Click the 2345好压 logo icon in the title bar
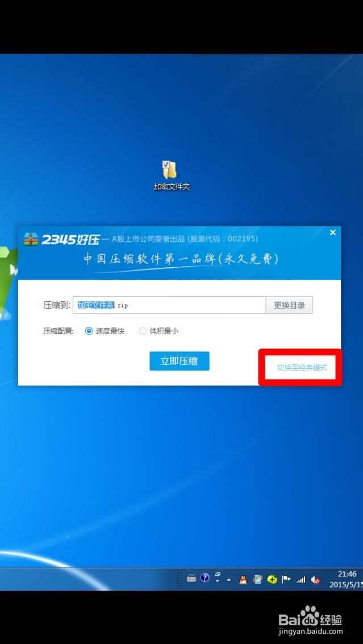The height and width of the screenshot is (644, 363). point(31,239)
